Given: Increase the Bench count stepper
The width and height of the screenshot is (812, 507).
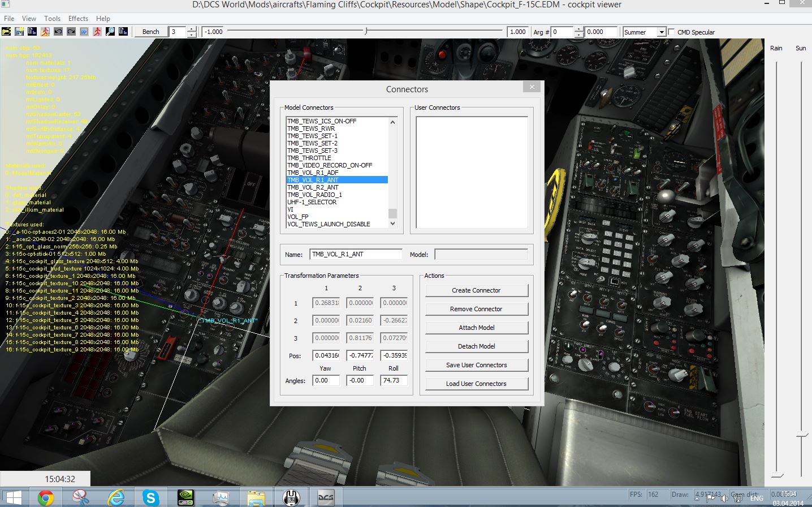Looking at the screenshot, I should click(192, 29).
